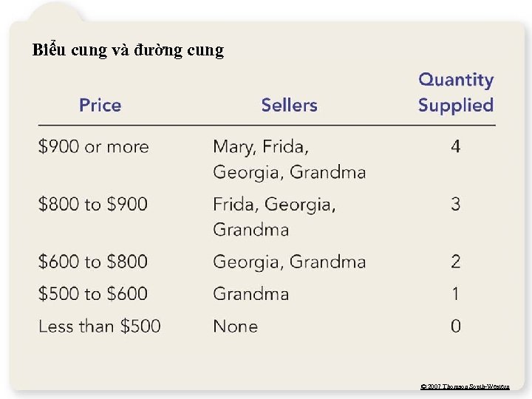
Task: Click quantity supplied value 0
Action: (x=455, y=326)
